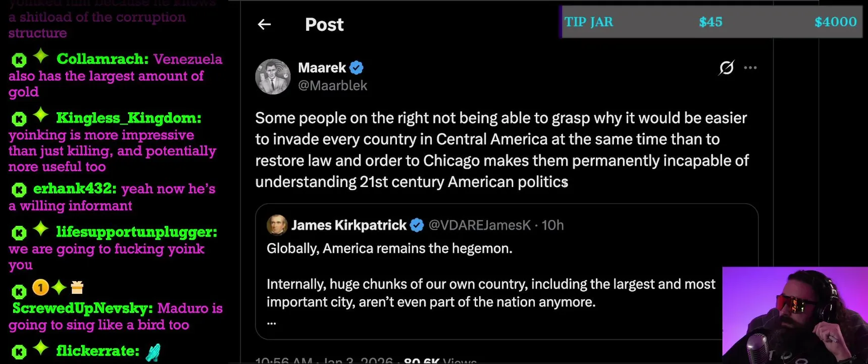Click the streamer webcam overlay

[795, 315]
